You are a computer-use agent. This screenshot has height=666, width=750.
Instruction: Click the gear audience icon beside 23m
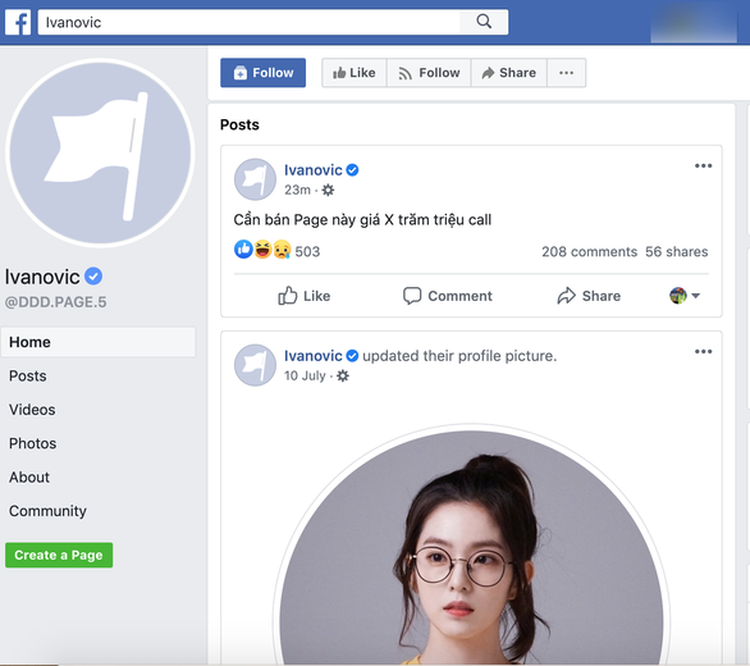pos(328,190)
